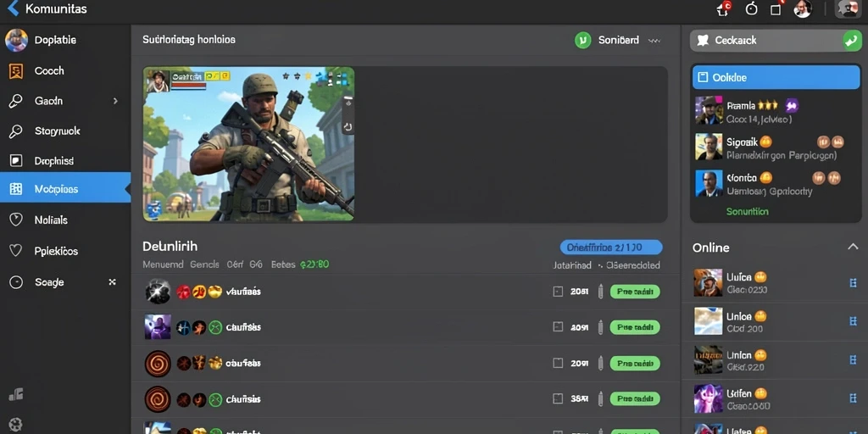Click the green button on the first row
This screenshot has height=434, width=868.
coord(635,292)
